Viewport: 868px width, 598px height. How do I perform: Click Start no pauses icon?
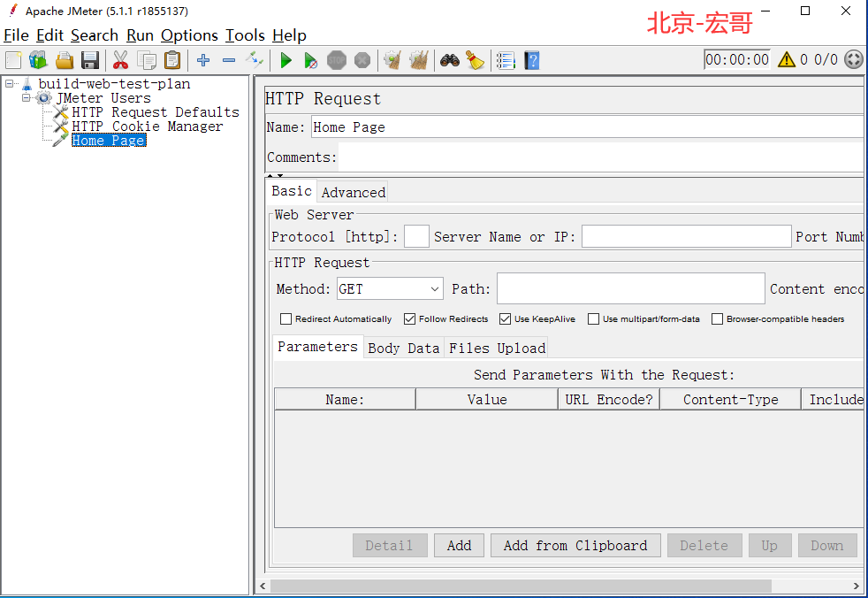(x=311, y=60)
